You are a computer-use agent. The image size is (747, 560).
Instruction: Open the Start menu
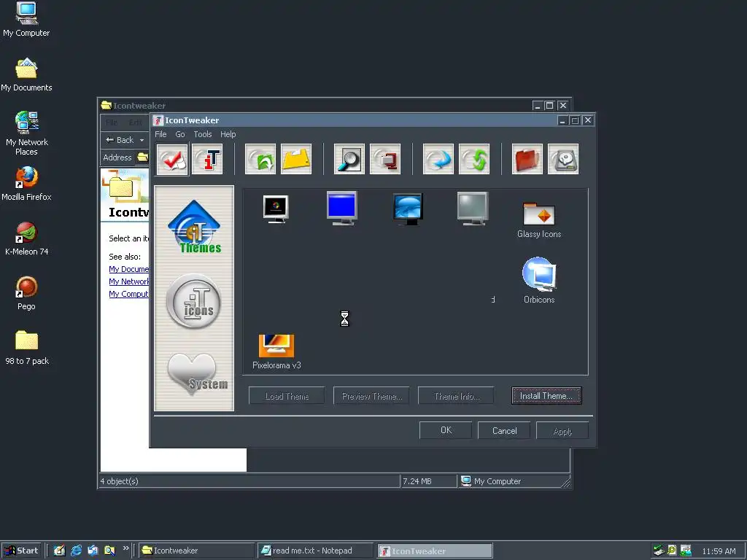coord(21,551)
